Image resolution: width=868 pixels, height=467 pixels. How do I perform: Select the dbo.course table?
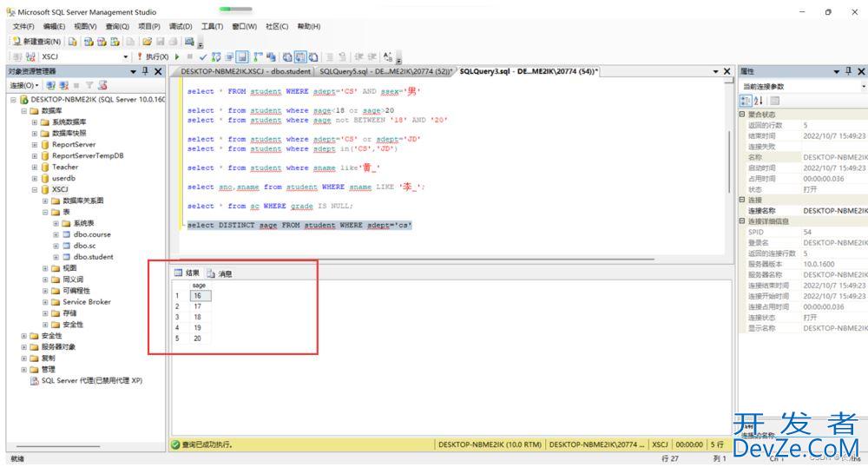92,234
